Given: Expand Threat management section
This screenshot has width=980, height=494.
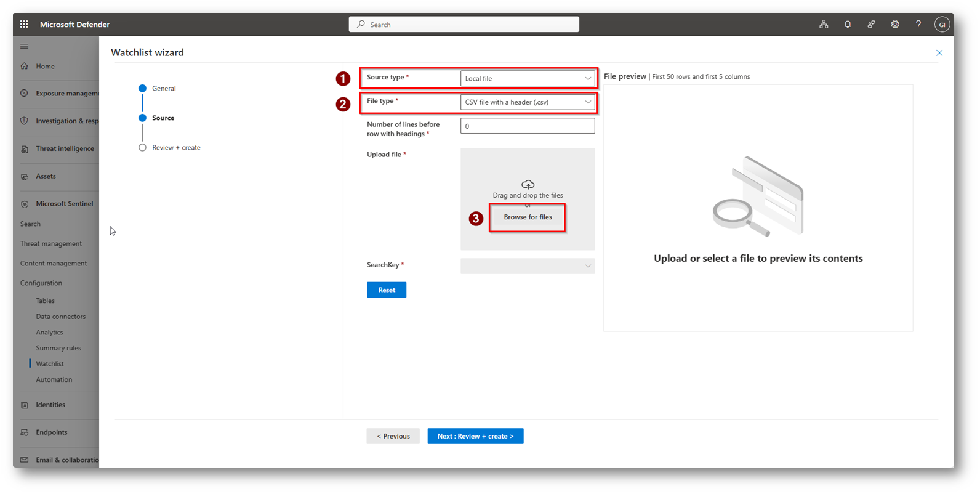Looking at the screenshot, I should (50, 244).
